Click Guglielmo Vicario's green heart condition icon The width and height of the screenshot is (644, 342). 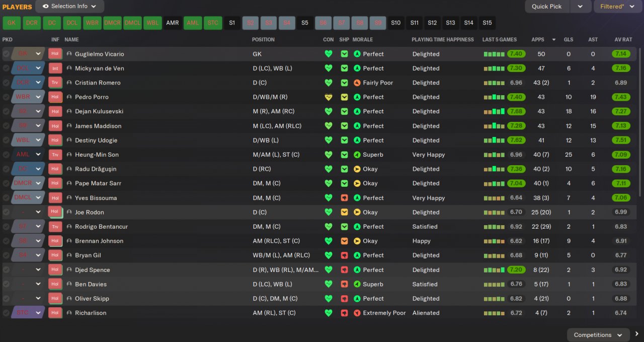[329, 54]
